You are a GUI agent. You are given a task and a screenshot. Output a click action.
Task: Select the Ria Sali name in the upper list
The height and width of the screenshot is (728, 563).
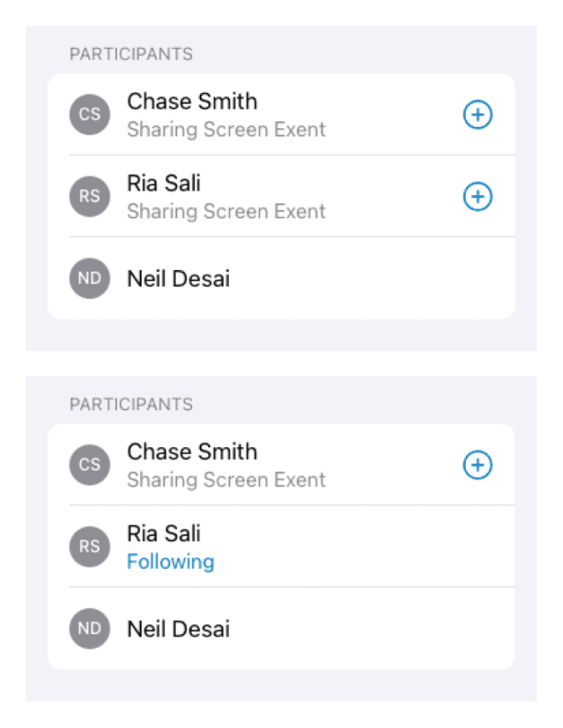pos(164,183)
